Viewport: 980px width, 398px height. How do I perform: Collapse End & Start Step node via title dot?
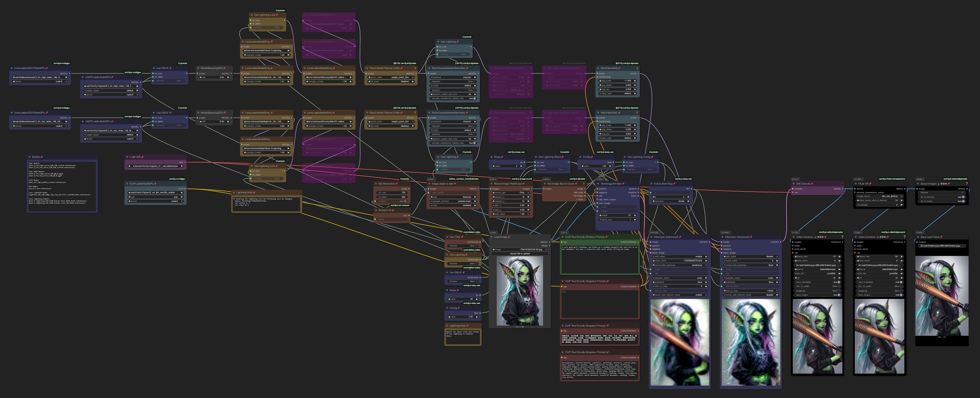pos(651,184)
